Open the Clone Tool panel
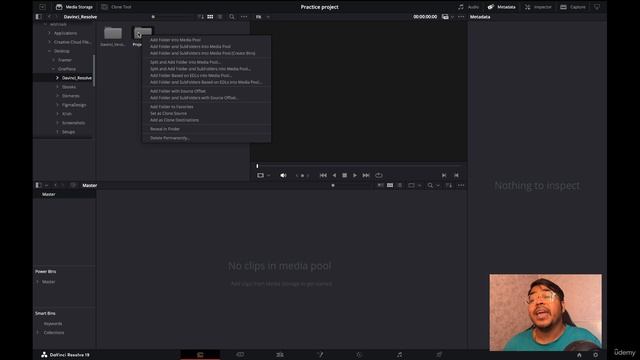This screenshot has width=640, height=360. (x=116, y=7)
